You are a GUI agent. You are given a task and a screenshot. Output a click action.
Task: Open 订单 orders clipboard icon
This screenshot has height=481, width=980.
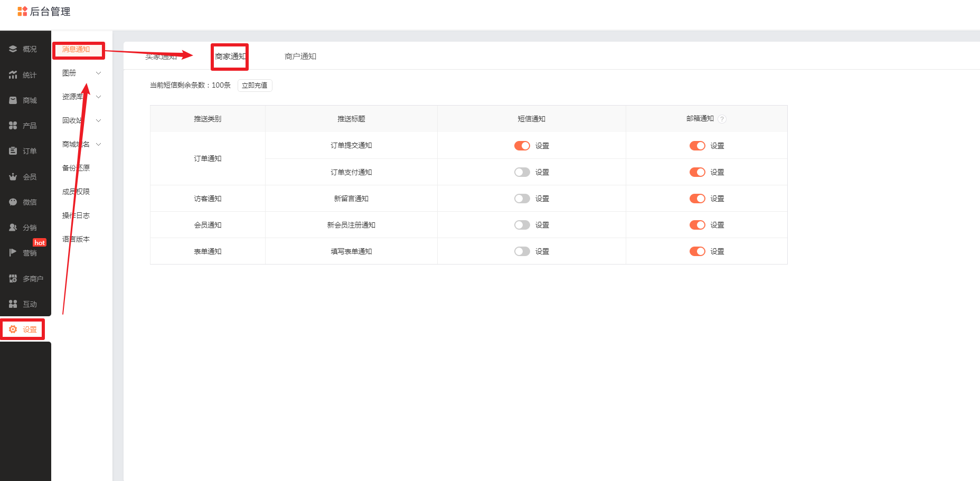coord(13,151)
